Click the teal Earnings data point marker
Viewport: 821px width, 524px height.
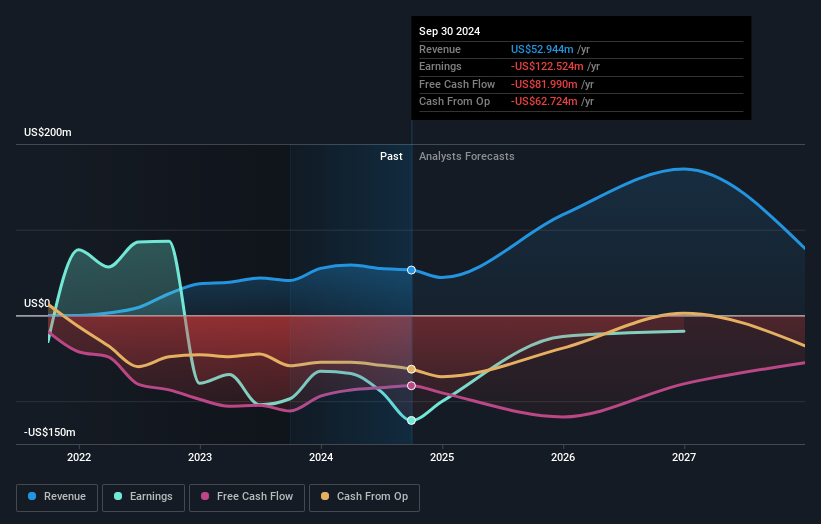click(412, 420)
